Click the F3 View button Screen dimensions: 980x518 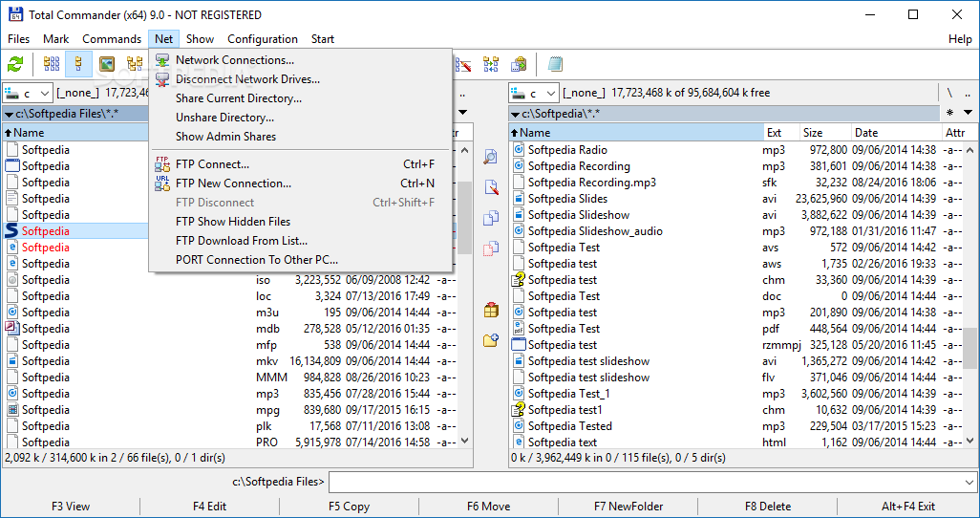coord(71,507)
